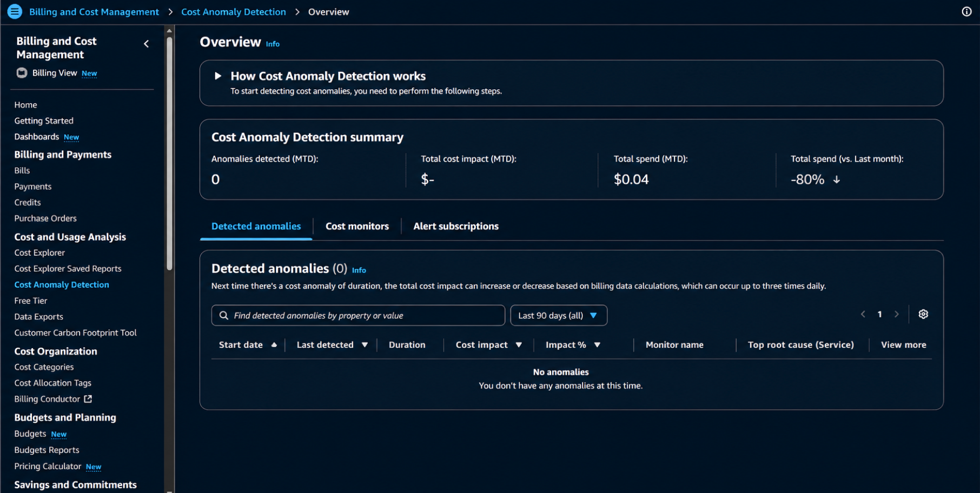Open the Last 90 days (all) dropdown
This screenshot has width=980, height=493.
559,315
